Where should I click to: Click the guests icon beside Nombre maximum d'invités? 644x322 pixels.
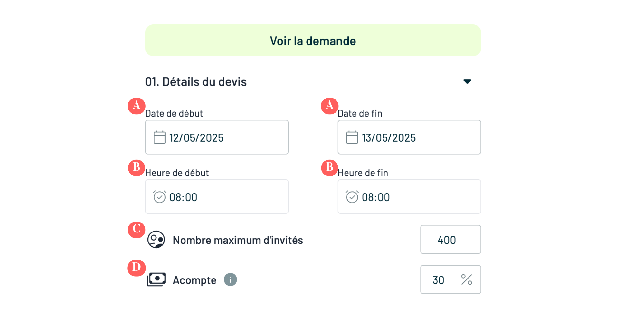(156, 240)
